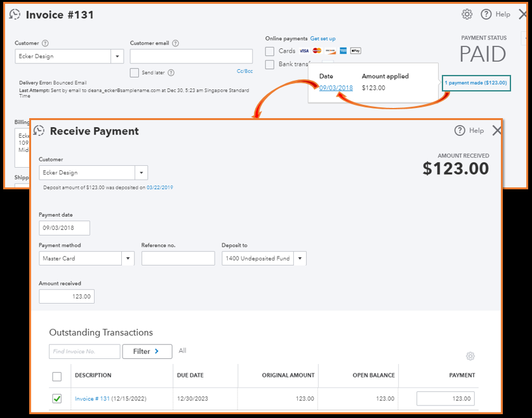Image resolution: width=532 pixels, height=418 pixels.
Task: Click the Find Invoice No. search field
Action: [x=84, y=351]
